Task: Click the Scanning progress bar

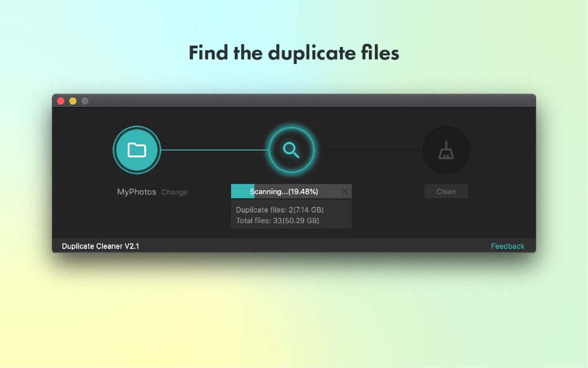Action: [x=292, y=191]
